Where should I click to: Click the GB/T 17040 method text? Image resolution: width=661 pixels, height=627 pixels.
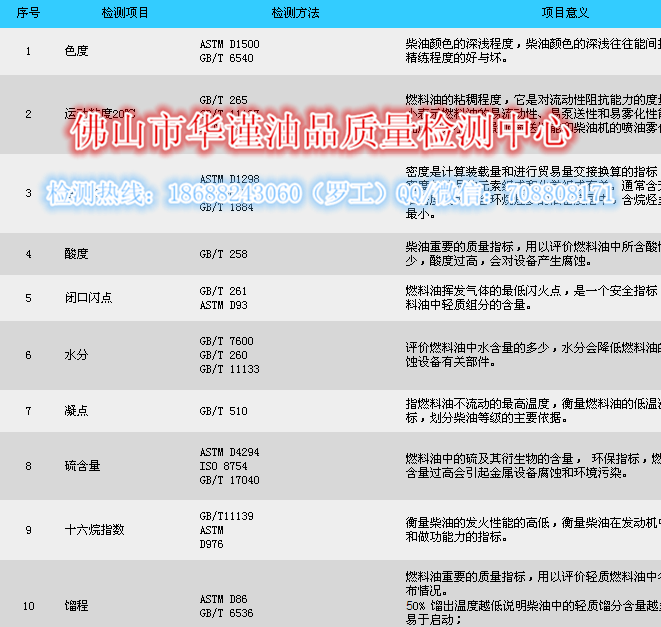click(229, 480)
